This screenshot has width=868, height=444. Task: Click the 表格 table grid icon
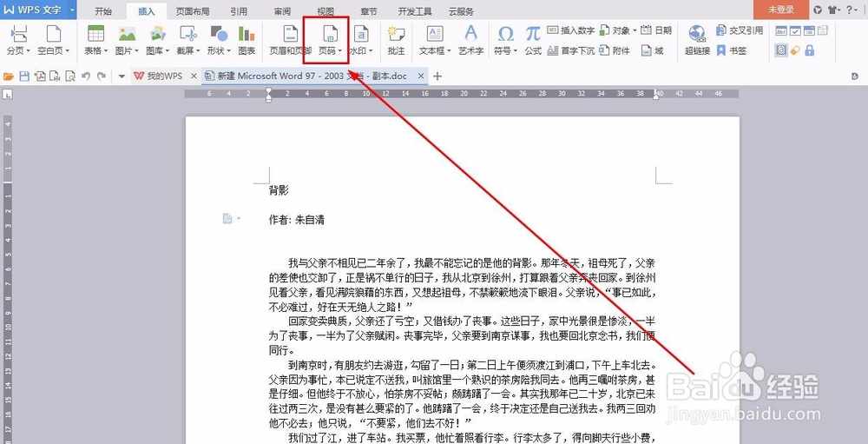tap(95, 33)
